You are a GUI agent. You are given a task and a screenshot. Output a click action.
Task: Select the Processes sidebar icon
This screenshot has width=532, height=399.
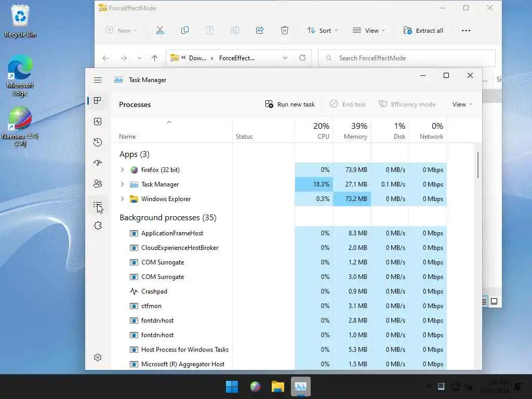(98, 101)
